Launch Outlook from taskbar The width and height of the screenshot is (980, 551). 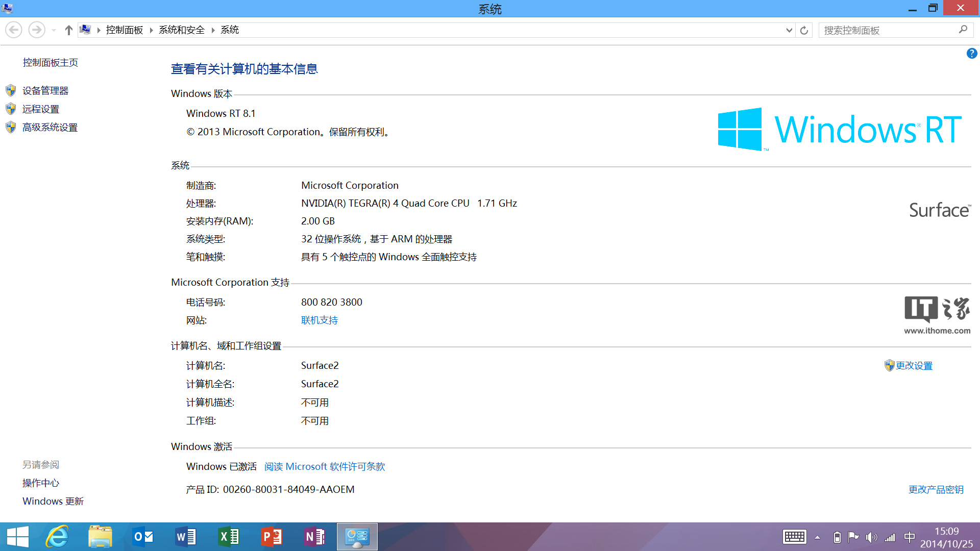143,537
